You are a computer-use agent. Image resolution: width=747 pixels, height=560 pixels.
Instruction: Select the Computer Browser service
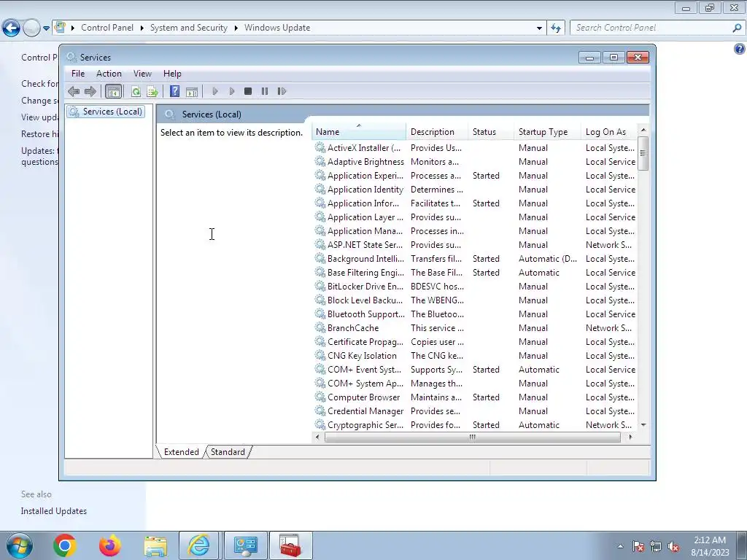click(475, 397)
